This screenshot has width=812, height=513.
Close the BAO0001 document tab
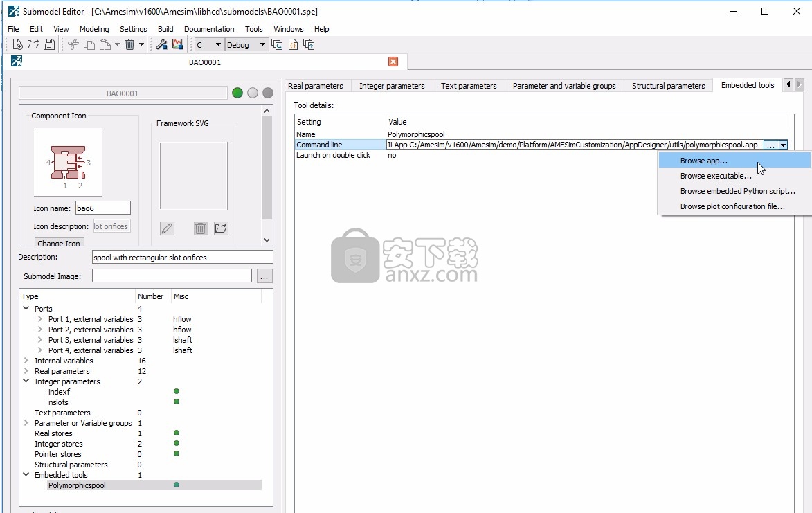tap(393, 62)
